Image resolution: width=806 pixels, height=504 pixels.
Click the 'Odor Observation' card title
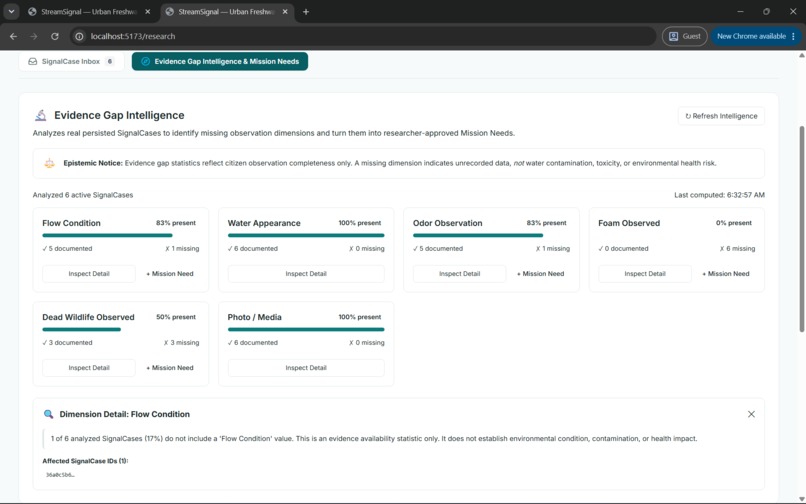(447, 223)
